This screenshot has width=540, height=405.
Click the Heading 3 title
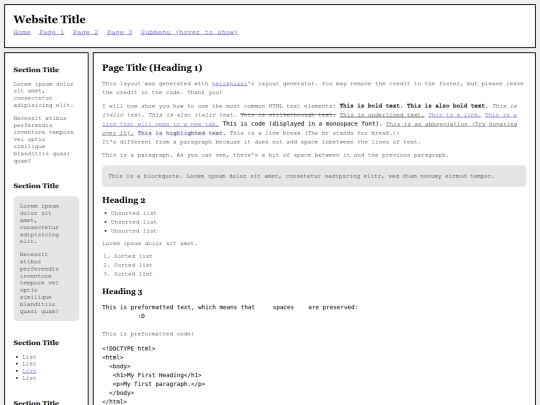pos(122,292)
